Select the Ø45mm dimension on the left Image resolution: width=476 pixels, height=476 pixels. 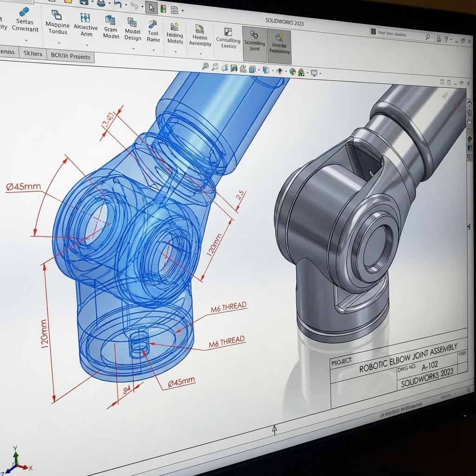(x=23, y=186)
